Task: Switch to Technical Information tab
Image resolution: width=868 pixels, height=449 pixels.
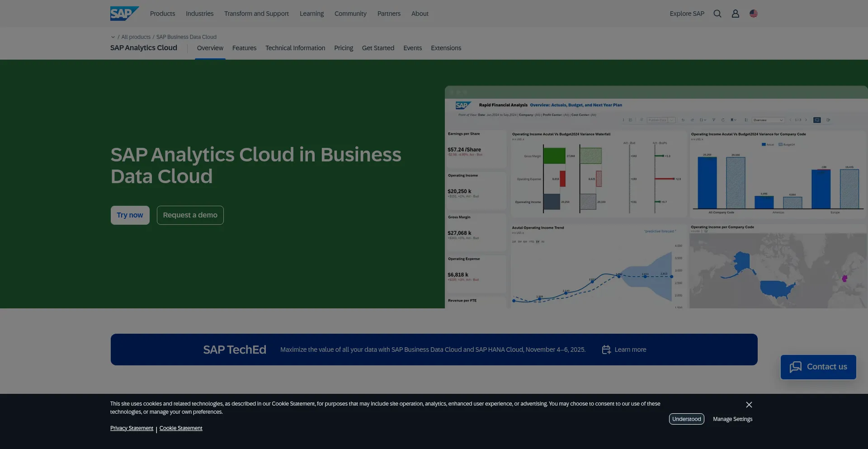Action: click(295, 48)
